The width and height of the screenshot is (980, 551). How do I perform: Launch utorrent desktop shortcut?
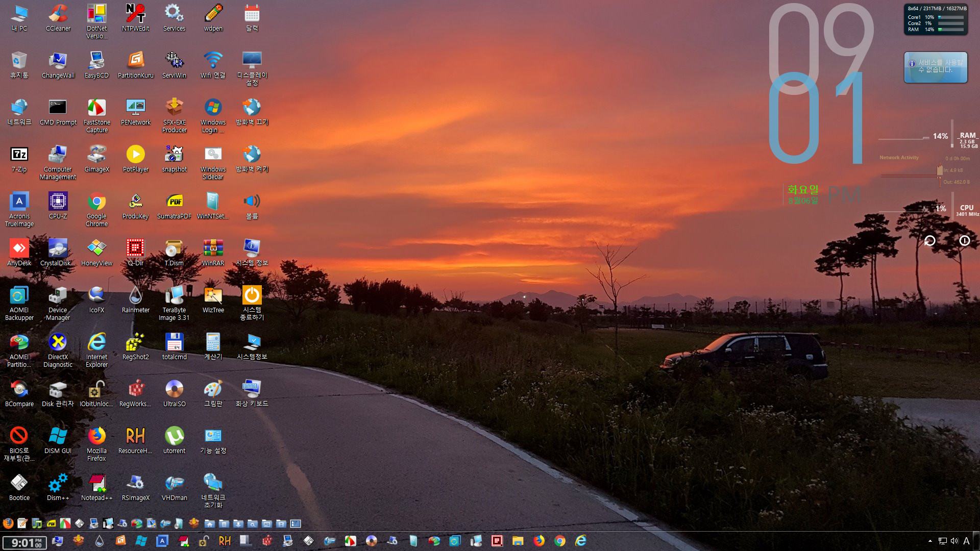pos(174,441)
